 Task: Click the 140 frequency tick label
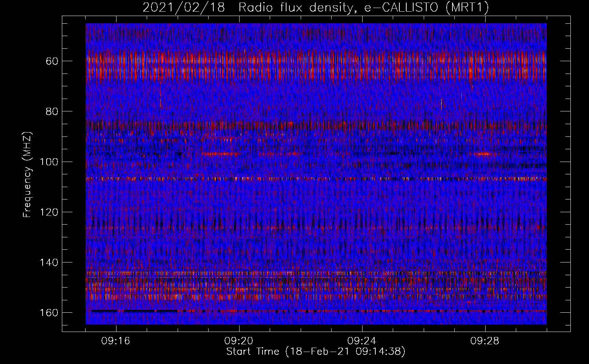(x=49, y=262)
